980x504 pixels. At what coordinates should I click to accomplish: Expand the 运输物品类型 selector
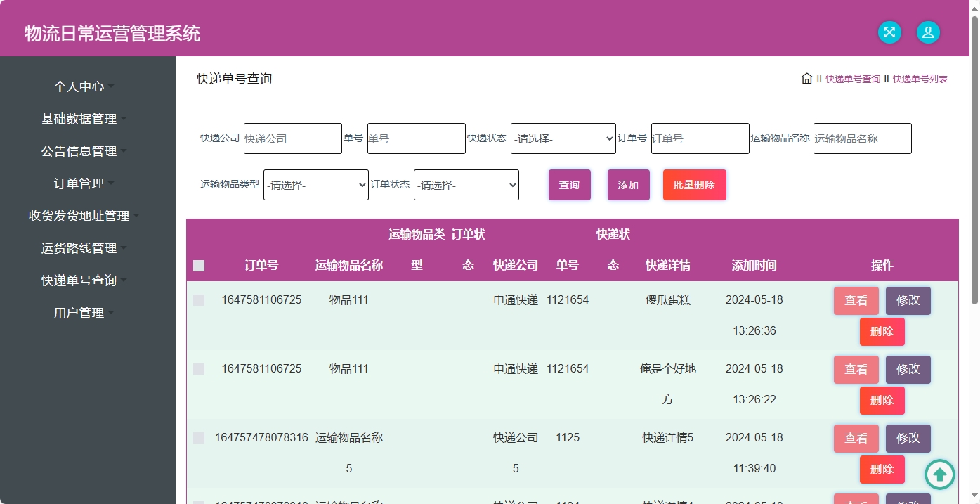pos(315,185)
